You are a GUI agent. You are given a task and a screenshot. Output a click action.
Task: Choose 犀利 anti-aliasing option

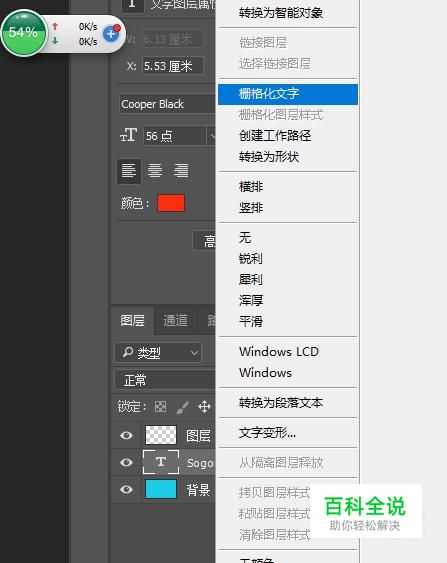(x=251, y=279)
